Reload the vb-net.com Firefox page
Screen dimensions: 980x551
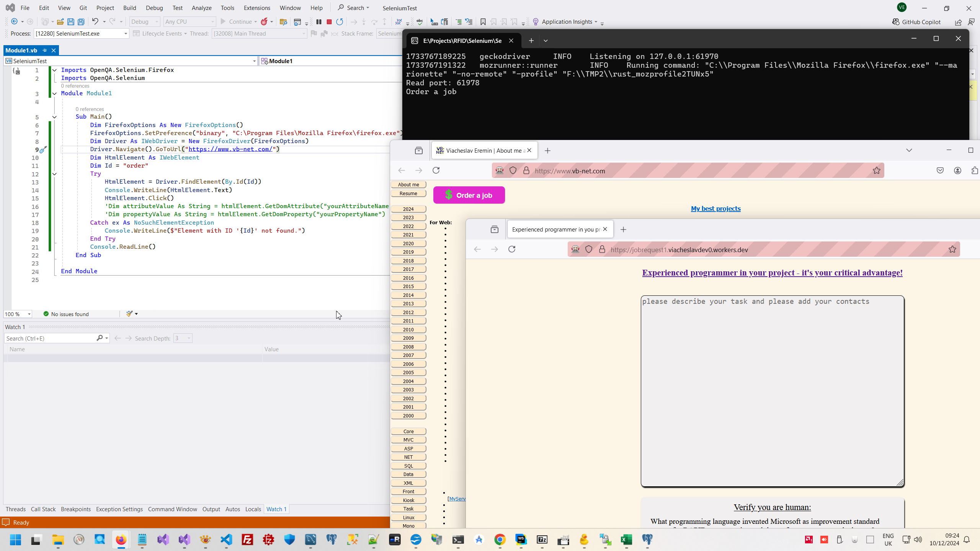(436, 171)
